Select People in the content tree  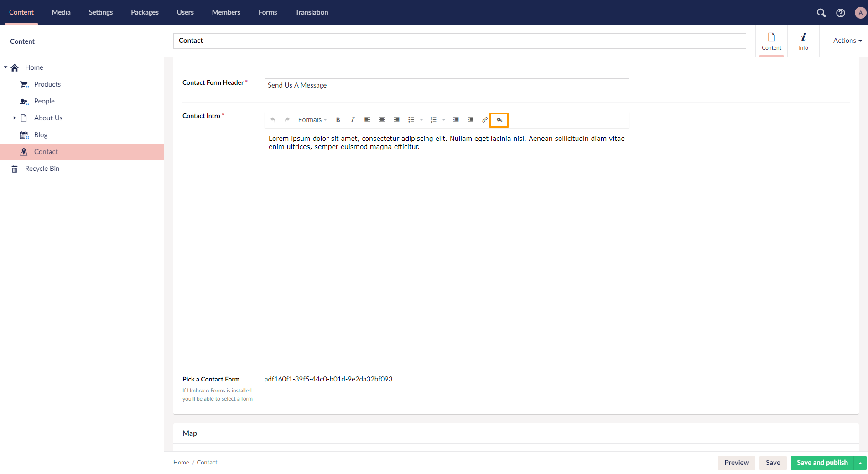tap(44, 101)
